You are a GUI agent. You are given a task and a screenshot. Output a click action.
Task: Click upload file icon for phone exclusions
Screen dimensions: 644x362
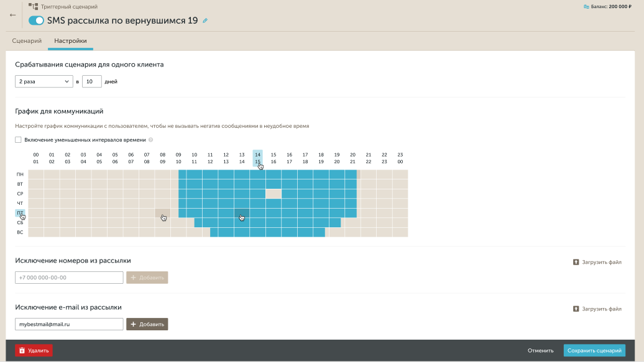(576, 262)
